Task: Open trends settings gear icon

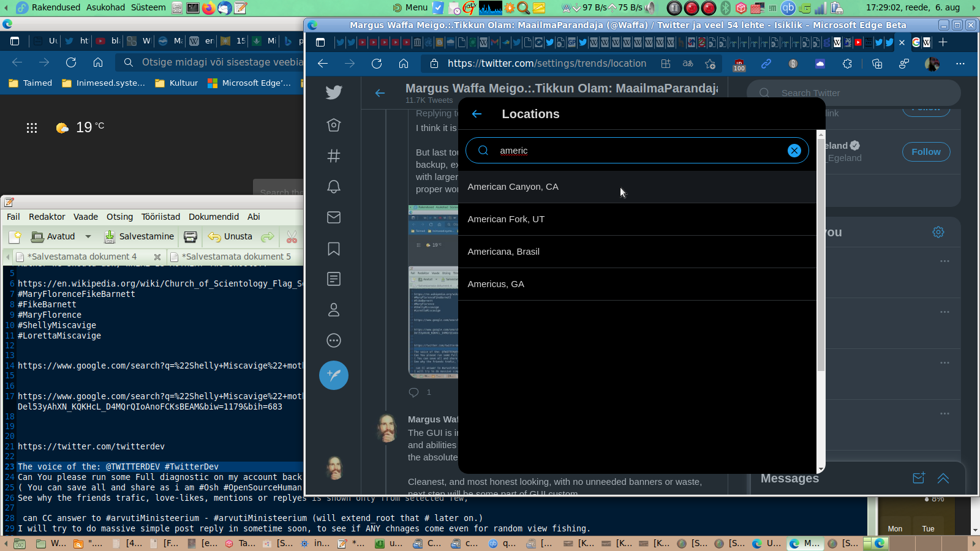Action: [x=938, y=232]
